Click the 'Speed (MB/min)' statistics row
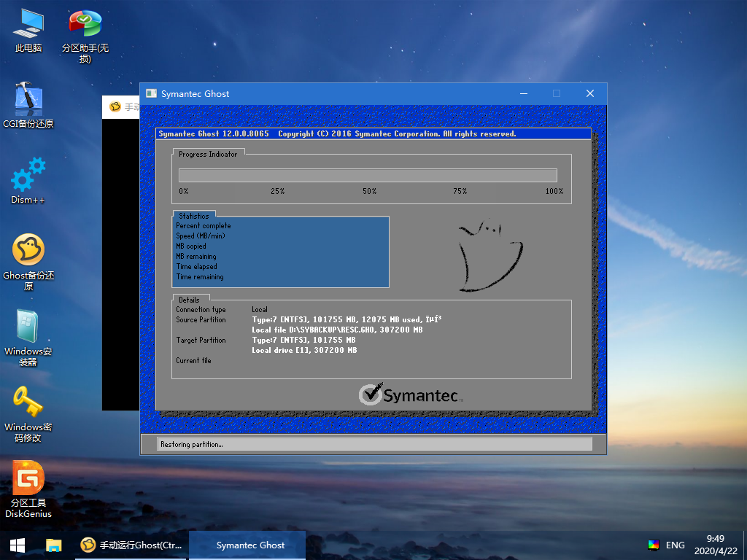This screenshot has width=747, height=560. pos(201,236)
